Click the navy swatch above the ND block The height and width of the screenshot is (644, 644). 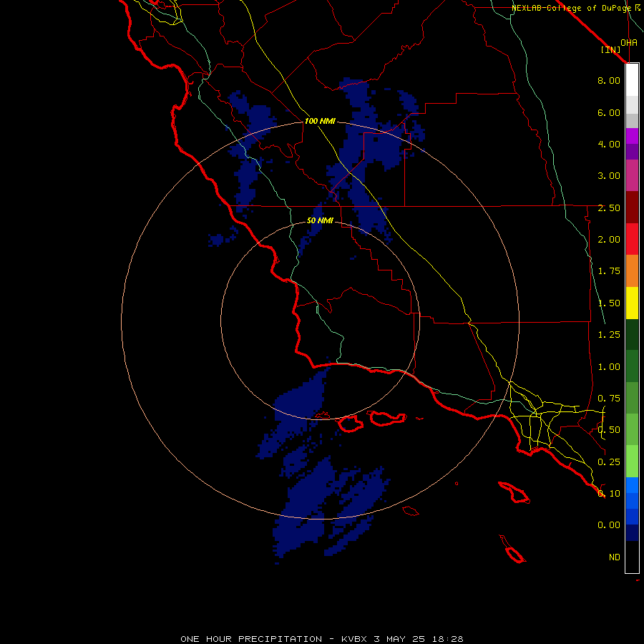[x=632, y=532]
